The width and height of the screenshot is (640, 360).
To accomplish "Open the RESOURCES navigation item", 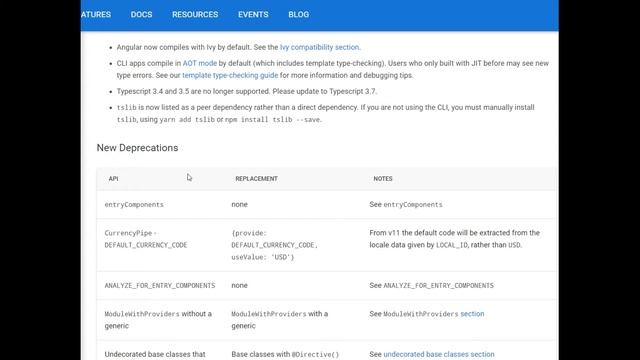I will (x=195, y=14).
